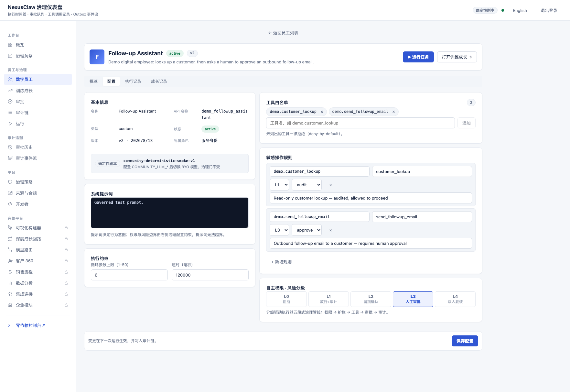Click the 模型路由 route icon
The image size is (570, 392).
point(10,250)
